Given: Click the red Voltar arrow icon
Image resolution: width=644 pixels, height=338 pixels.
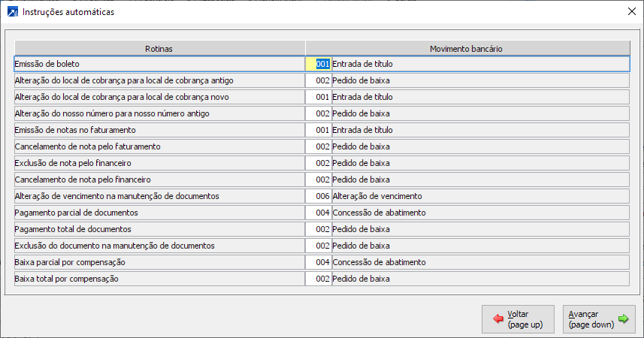Looking at the screenshot, I should coord(497,318).
